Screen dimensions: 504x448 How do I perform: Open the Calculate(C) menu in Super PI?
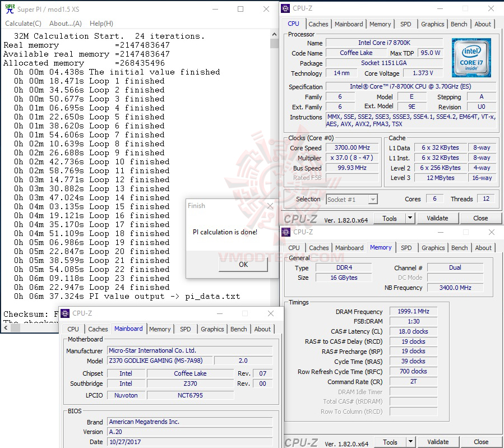coord(23,23)
